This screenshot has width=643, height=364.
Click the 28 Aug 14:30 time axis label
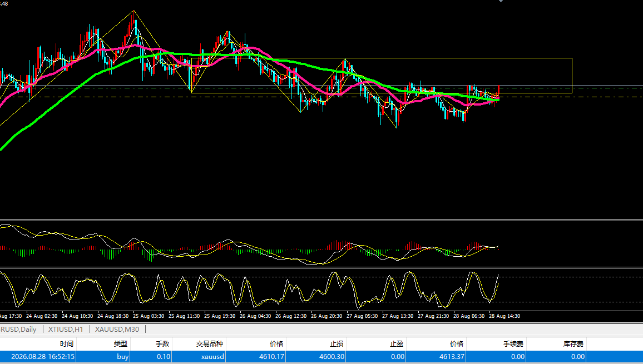click(504, 316)
